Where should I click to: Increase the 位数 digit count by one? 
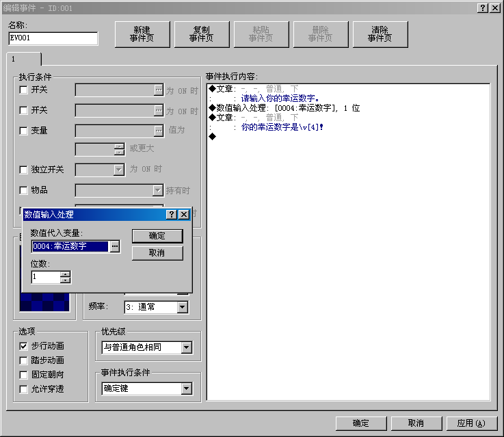coord(65,274)
